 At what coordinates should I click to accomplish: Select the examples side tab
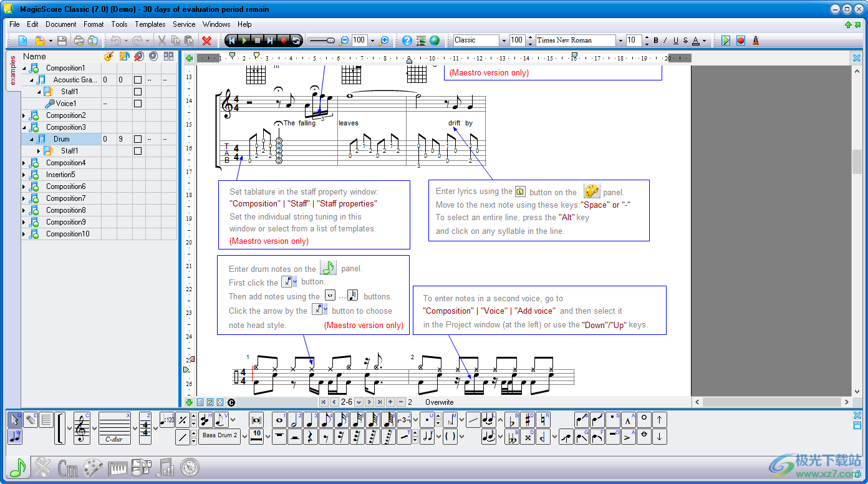tap(12, 70)
